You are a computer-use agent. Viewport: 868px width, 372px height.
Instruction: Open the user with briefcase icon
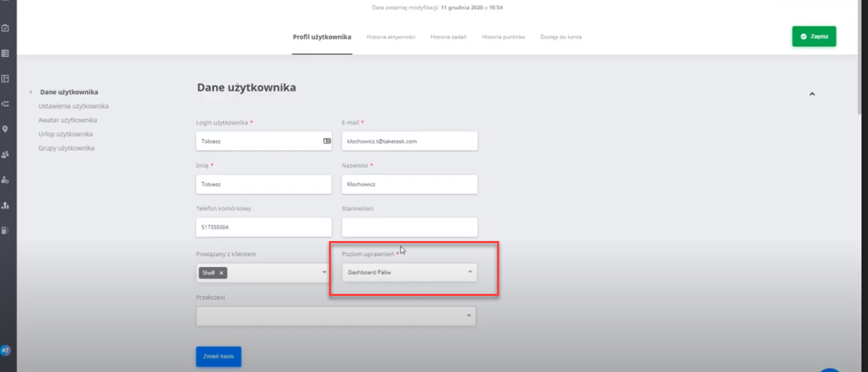(x=5, y=179)
